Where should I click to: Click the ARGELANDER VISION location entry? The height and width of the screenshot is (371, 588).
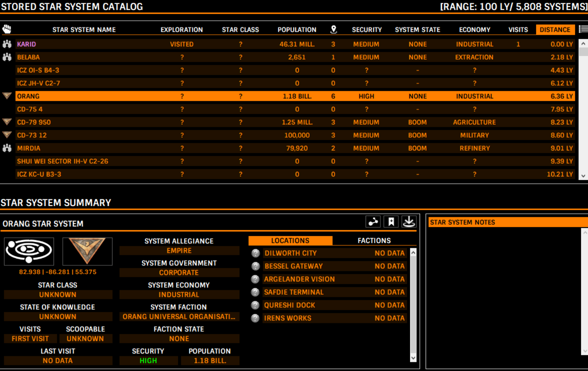pos(335,279)
